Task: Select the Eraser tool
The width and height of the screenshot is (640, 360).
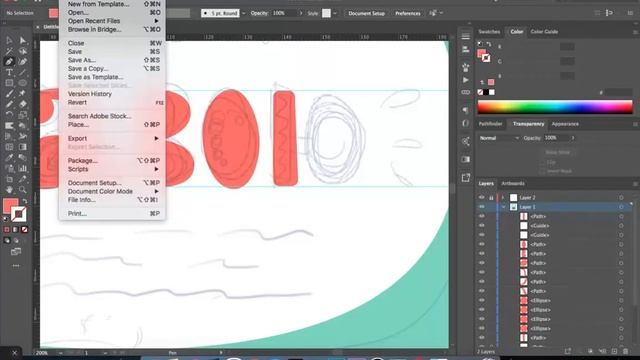Action: click(x=22, y=104)
